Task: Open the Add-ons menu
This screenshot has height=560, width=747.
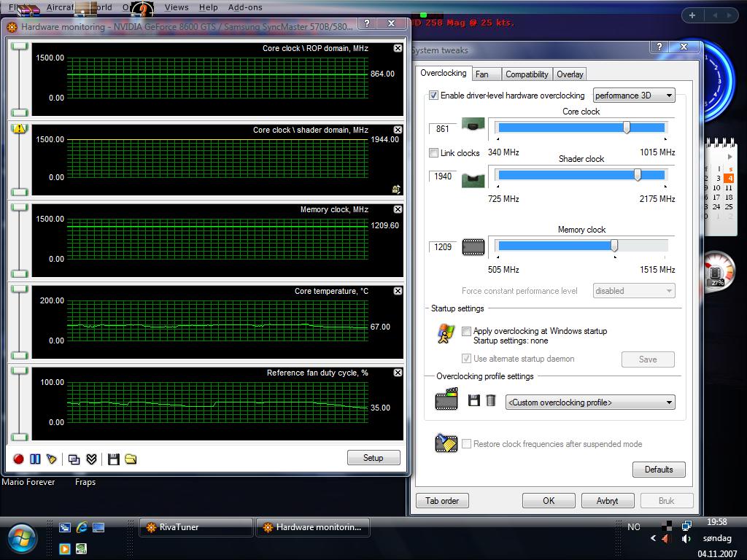Action: [x=245, y=7]
